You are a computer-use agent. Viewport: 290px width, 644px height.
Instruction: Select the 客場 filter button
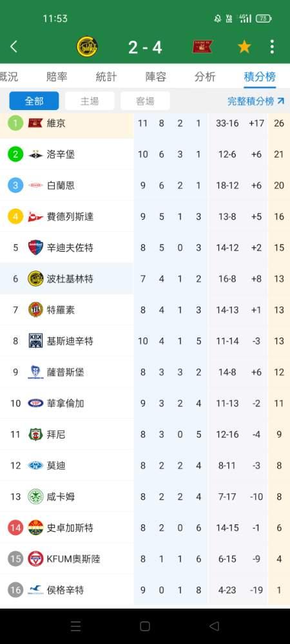(x=145, y=101)
